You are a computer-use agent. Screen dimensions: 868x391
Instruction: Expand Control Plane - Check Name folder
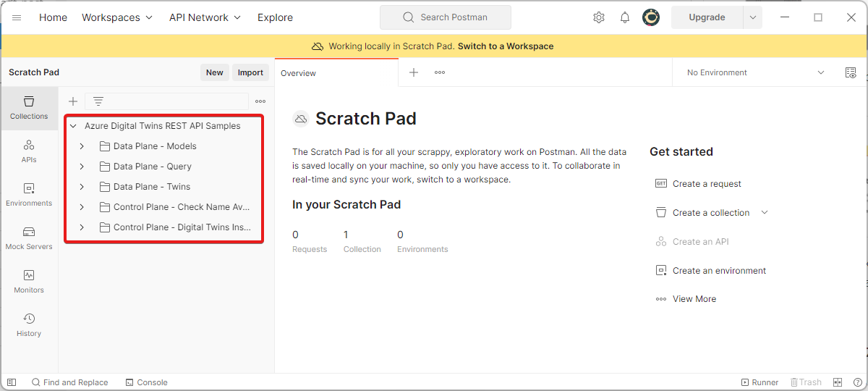click(82, 207)
